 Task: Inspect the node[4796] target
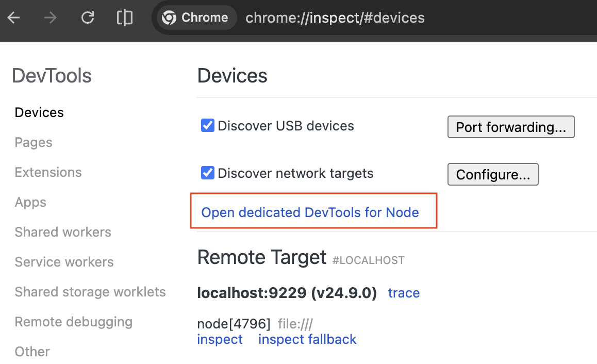(220, 339)
